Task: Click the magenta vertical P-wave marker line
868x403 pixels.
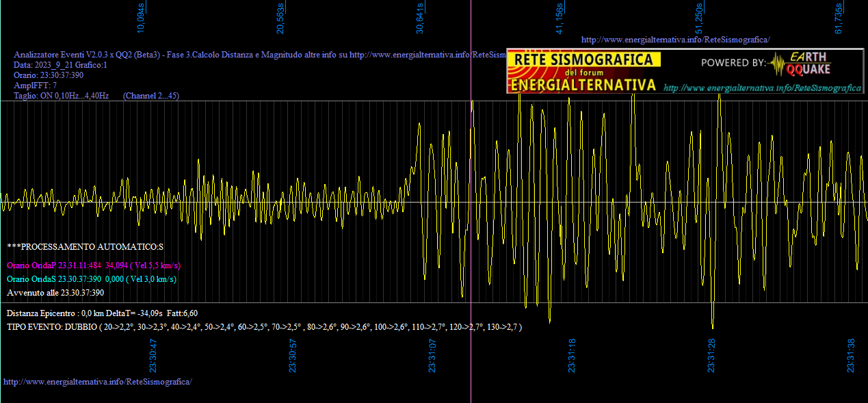Action: tap(471, 201)
